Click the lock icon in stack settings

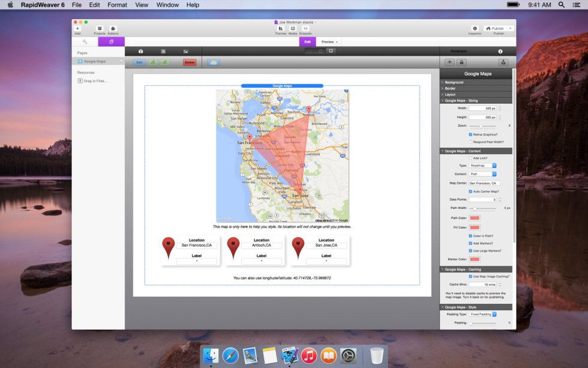461,62
